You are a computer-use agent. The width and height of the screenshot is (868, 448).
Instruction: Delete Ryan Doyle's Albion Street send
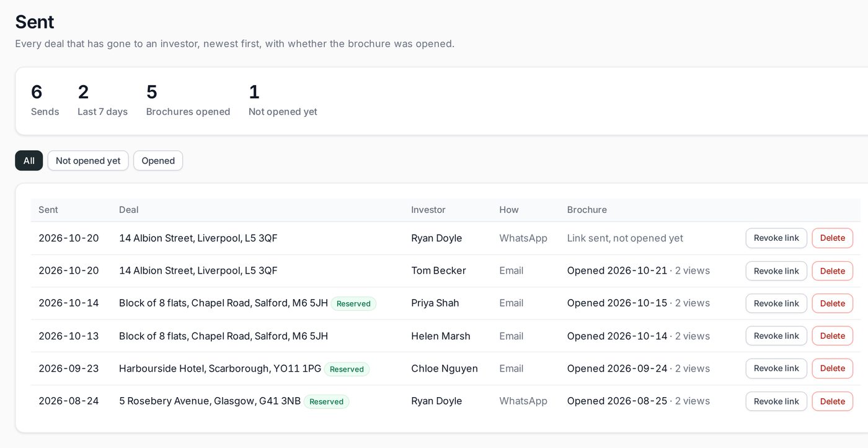833,238
